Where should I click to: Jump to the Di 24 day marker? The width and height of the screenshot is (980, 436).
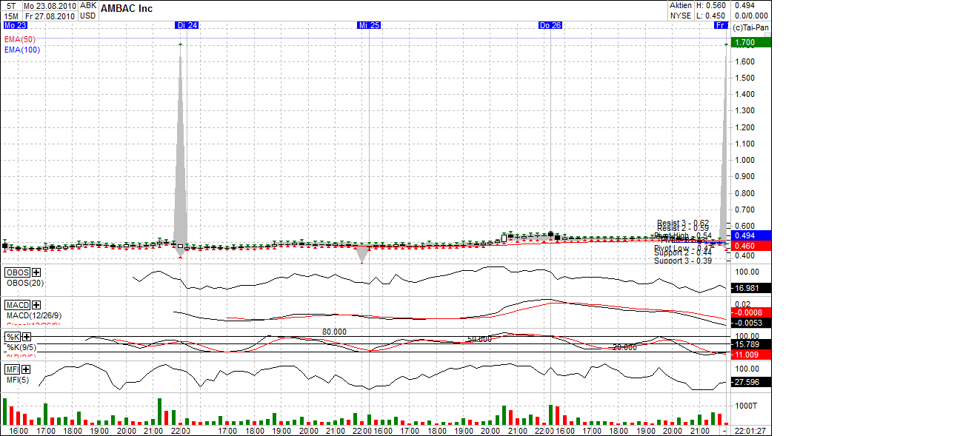(187, 25)
